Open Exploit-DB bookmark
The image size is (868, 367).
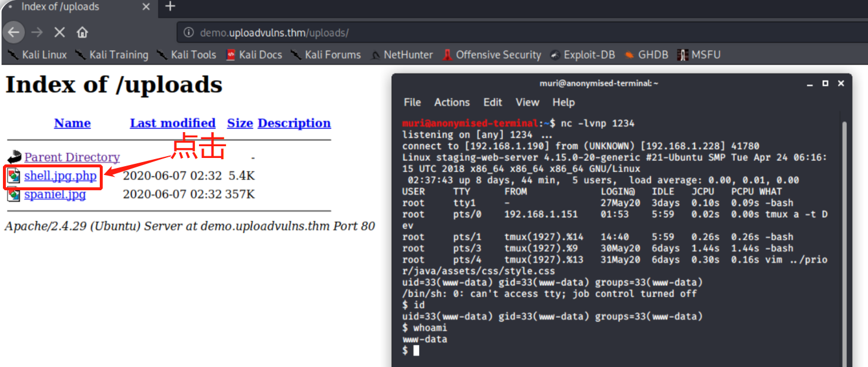tap(582, 55)
